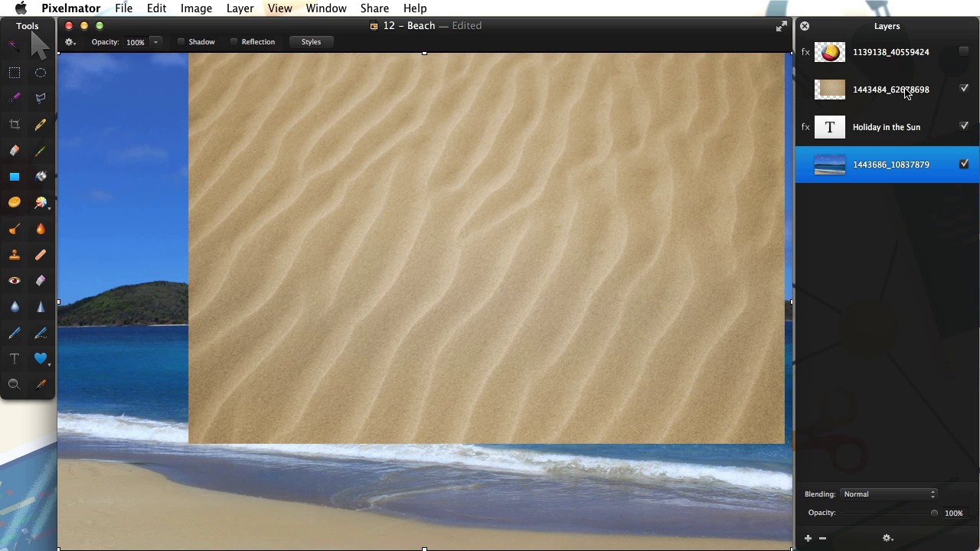Click the Styles button

point(311,42)
